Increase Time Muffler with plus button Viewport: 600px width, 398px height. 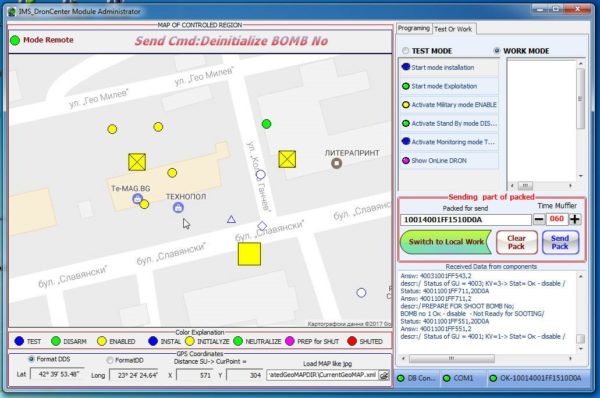pyautogui.click(x=575, y=219)
